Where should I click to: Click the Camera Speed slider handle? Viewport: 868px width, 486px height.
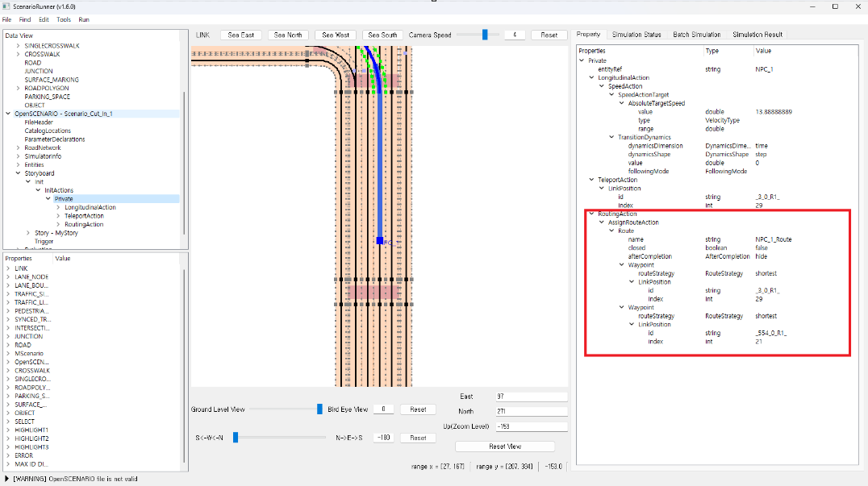click(485, 35)
